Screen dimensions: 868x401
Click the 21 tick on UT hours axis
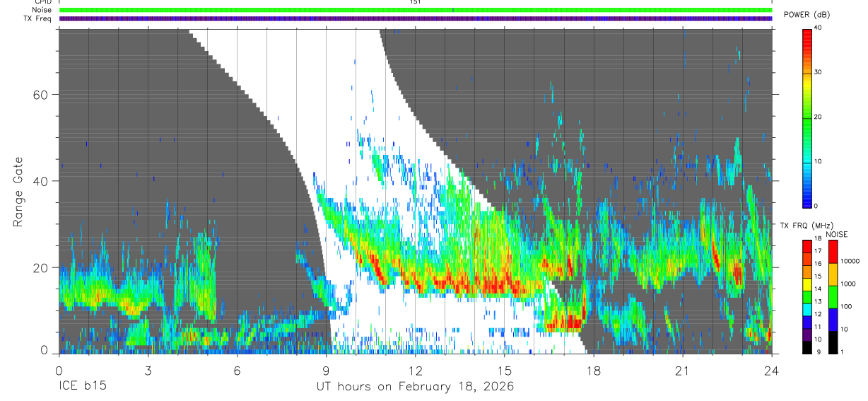pos(683,371)
